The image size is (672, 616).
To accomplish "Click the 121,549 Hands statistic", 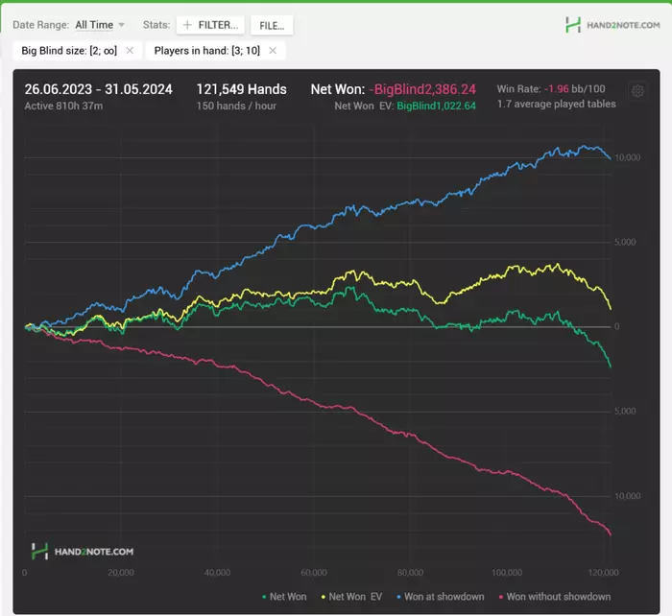I will coord(241,89).
